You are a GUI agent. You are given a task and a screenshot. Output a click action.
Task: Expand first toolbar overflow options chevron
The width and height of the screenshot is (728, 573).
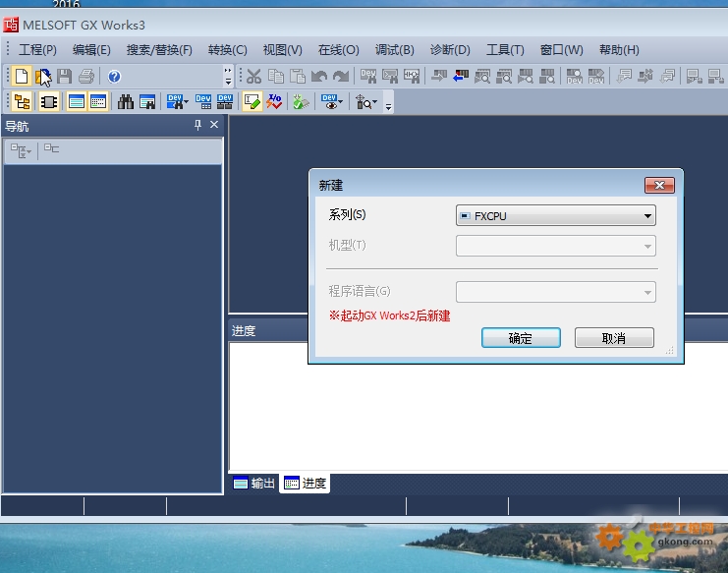228,76
